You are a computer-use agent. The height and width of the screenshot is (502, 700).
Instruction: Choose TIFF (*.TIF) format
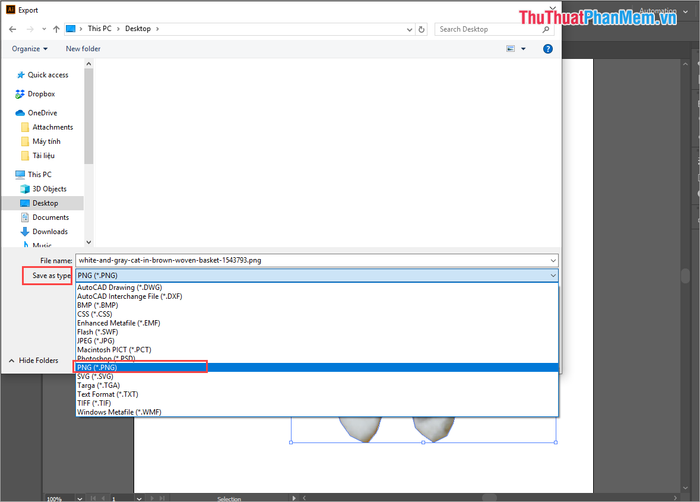317,403
